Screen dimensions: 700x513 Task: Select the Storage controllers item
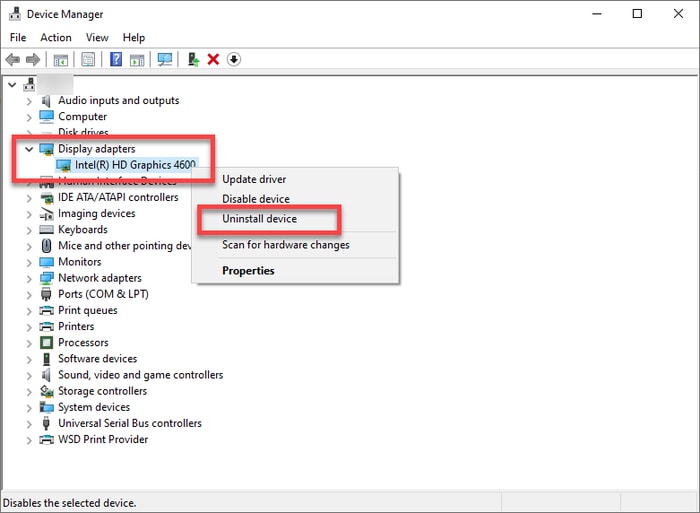point(102,391)
